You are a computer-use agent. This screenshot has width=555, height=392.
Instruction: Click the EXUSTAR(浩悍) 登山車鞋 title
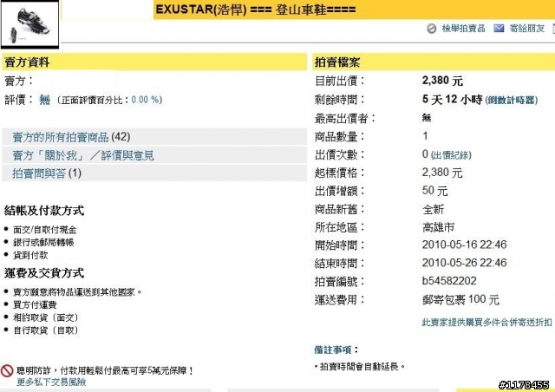pos(256,10)
